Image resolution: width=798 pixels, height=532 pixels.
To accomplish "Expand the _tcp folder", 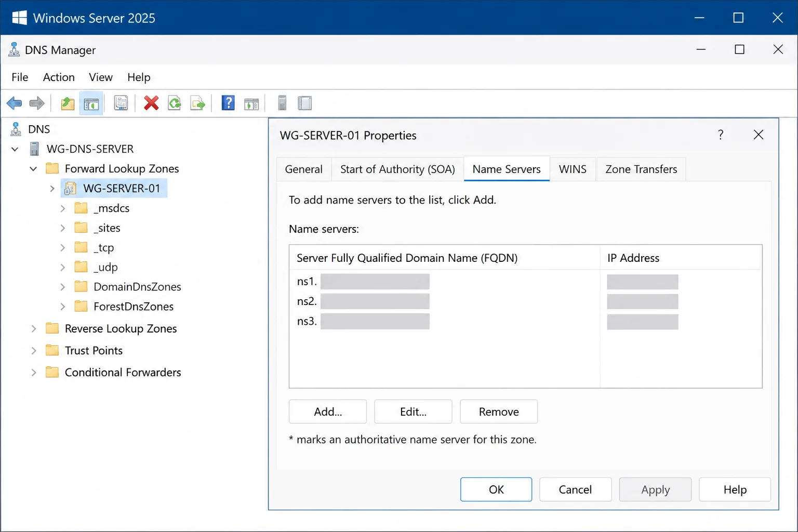I will pos(62,248).
